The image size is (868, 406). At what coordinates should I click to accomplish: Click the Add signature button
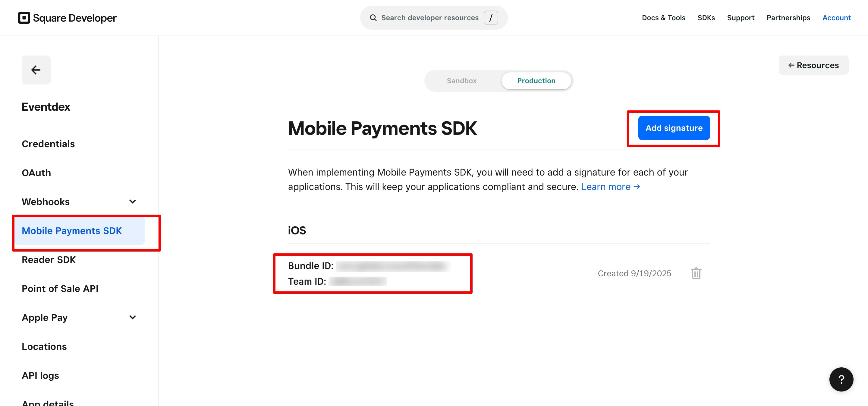point(674,128)
